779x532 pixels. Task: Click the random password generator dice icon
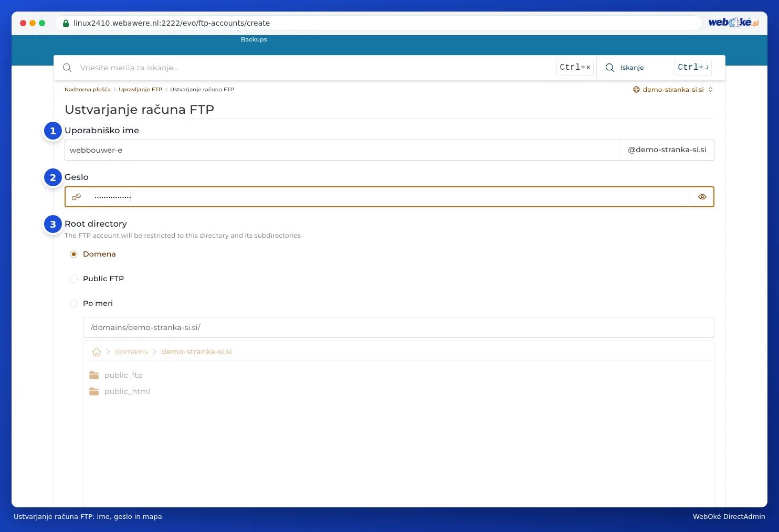[x=77, y=197]
